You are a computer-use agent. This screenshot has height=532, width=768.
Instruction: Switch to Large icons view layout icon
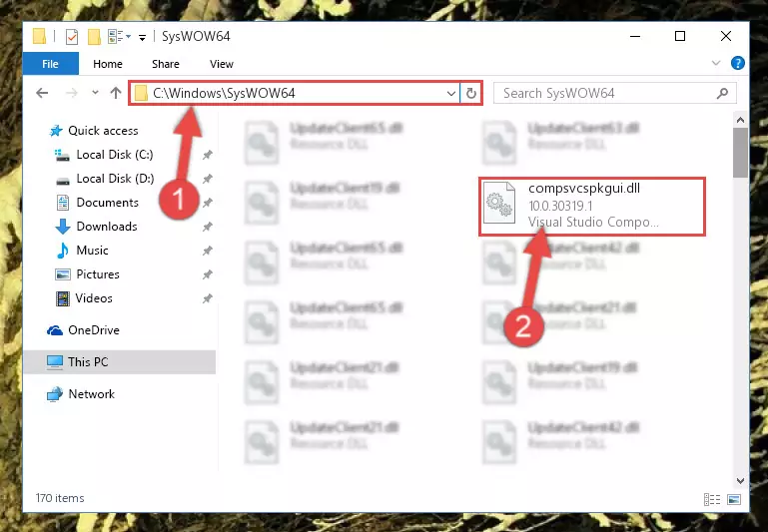tap(734, 500)
